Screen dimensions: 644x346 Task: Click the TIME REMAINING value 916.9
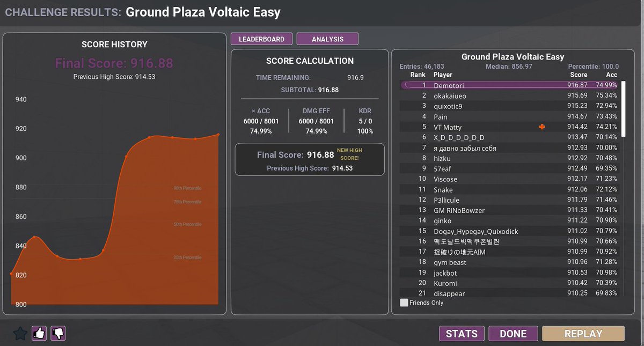pos(355,78)
